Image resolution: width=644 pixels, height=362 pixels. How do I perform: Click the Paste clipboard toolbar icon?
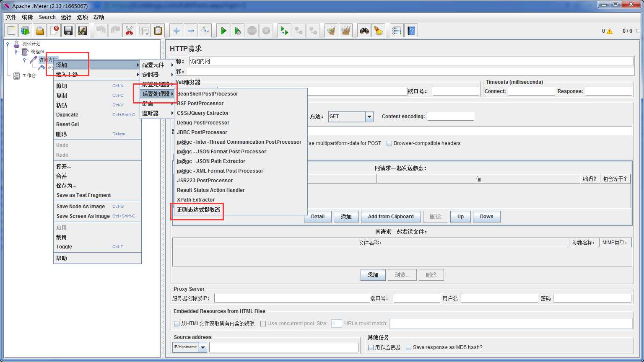click(x=158, y=31)
